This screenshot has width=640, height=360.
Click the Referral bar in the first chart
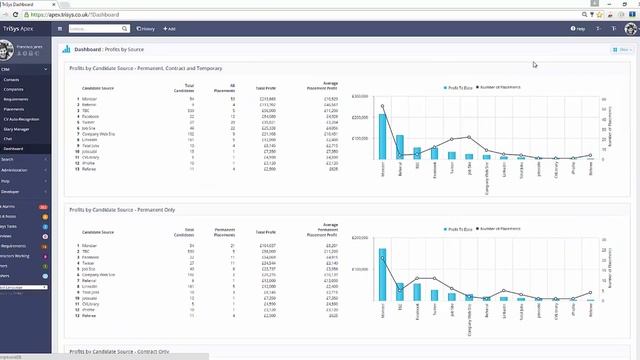point(400,147)
